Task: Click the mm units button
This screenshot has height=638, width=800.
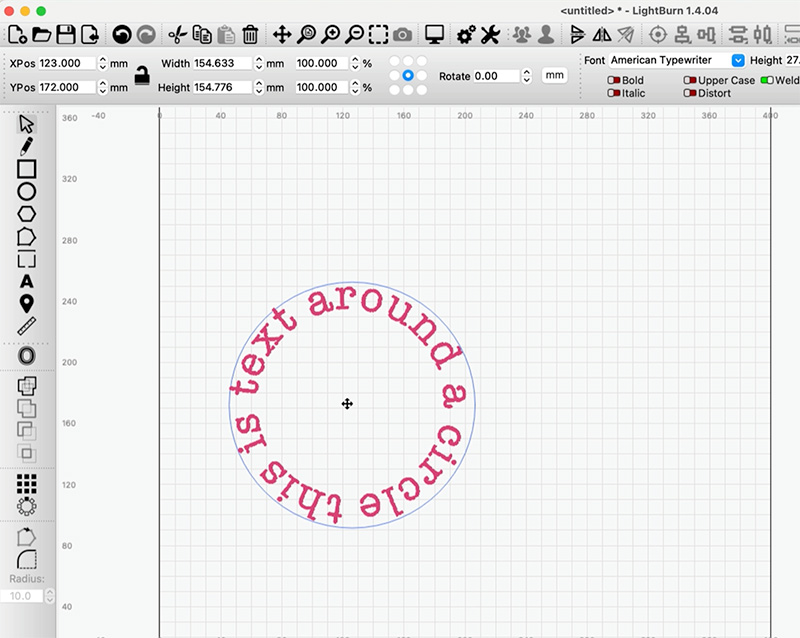Action: tap(554, 76)
